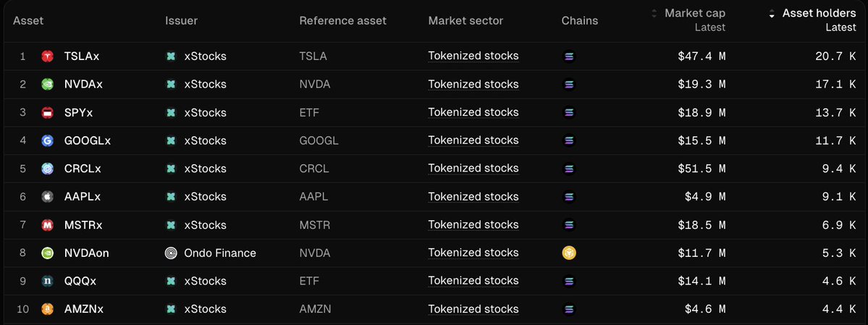The height and width of the screenshot is (325, 868).
Task: Click the Chains column header
Action: pos(579,20)
